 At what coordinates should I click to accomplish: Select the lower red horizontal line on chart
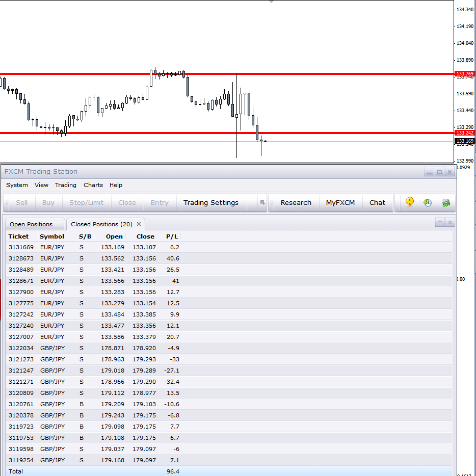click(x=227, y=133)
